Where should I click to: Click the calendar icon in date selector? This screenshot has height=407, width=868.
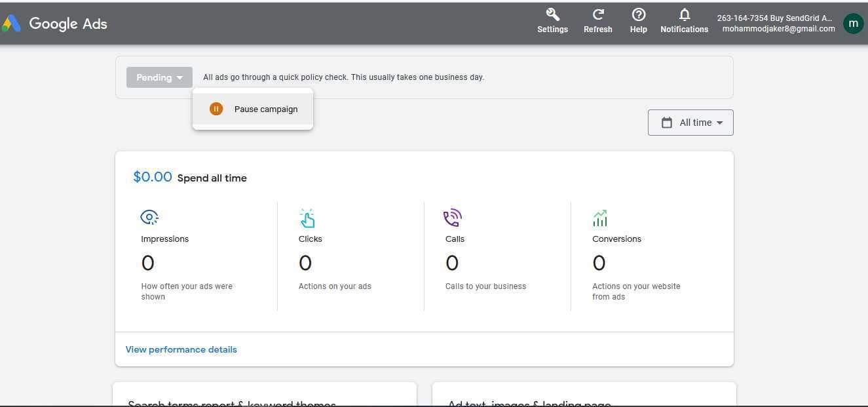coord(667,123)
